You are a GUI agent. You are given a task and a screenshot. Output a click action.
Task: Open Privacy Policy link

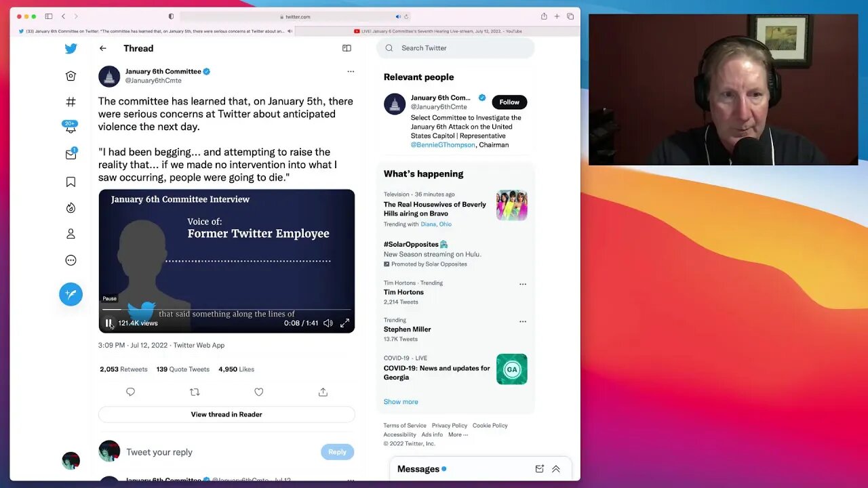coord(450,426)
